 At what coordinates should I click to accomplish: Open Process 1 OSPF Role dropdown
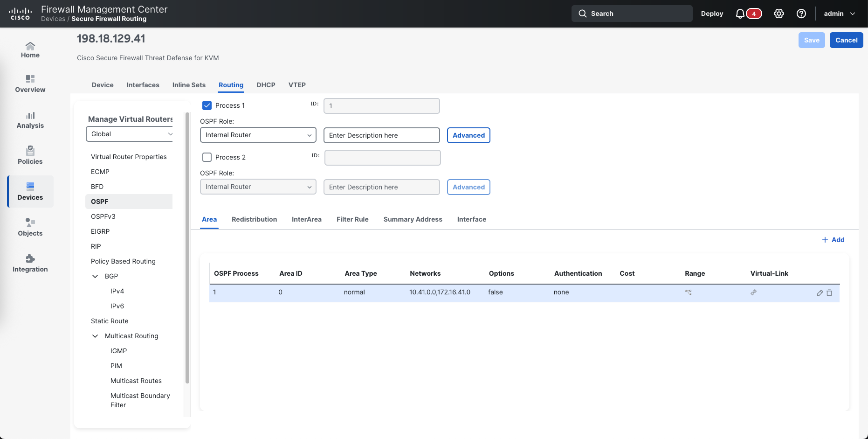coord(258,135)
